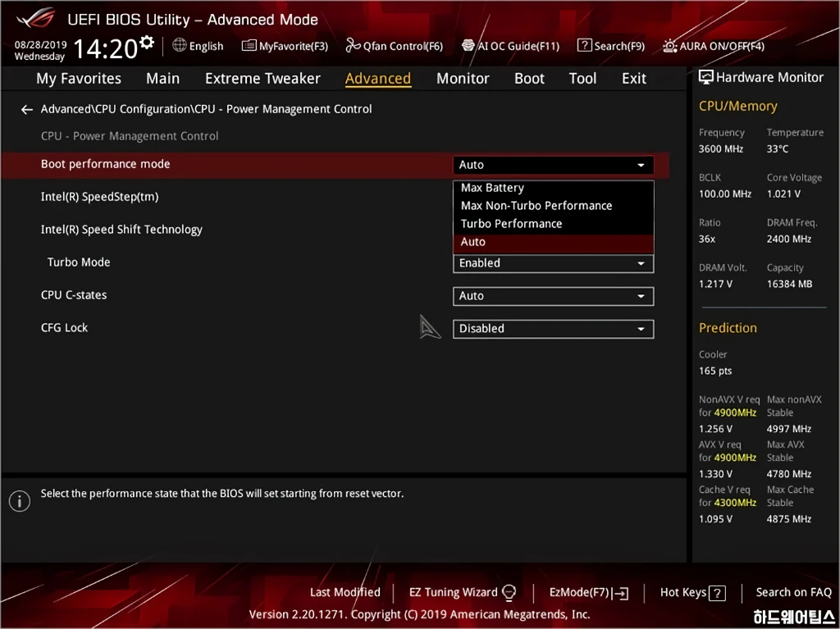Click the MyFavorite(F3) list icon

pos(249,46)
